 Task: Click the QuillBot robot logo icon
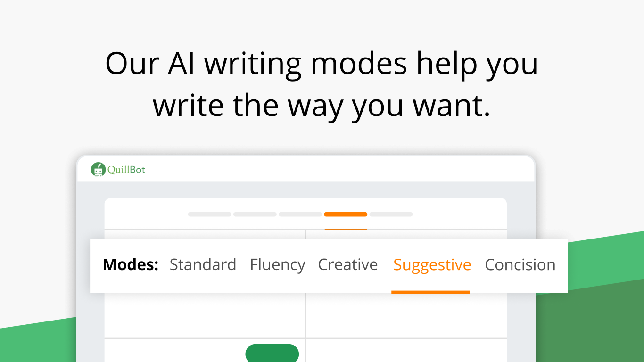pyautogui.click(x=98, y=170)
